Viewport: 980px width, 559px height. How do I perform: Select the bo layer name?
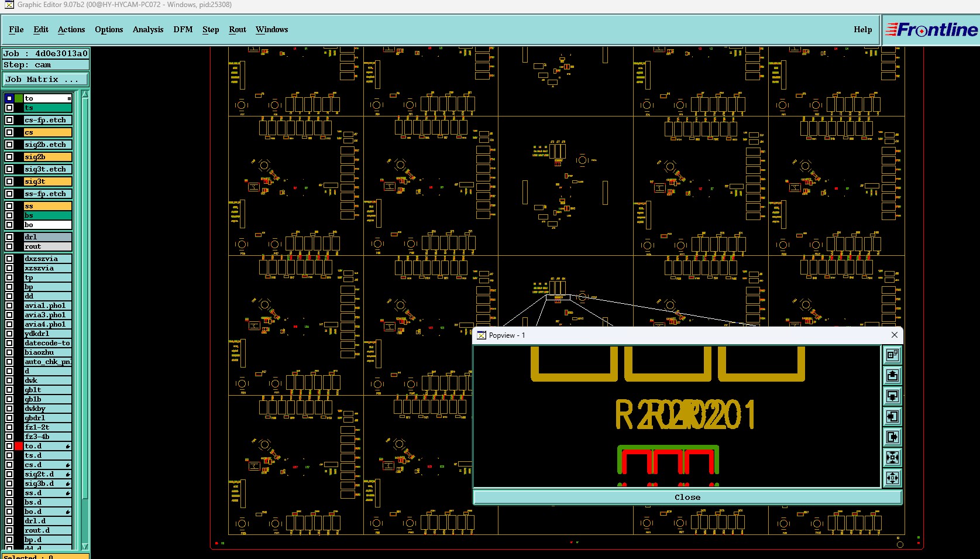(47, 225)
